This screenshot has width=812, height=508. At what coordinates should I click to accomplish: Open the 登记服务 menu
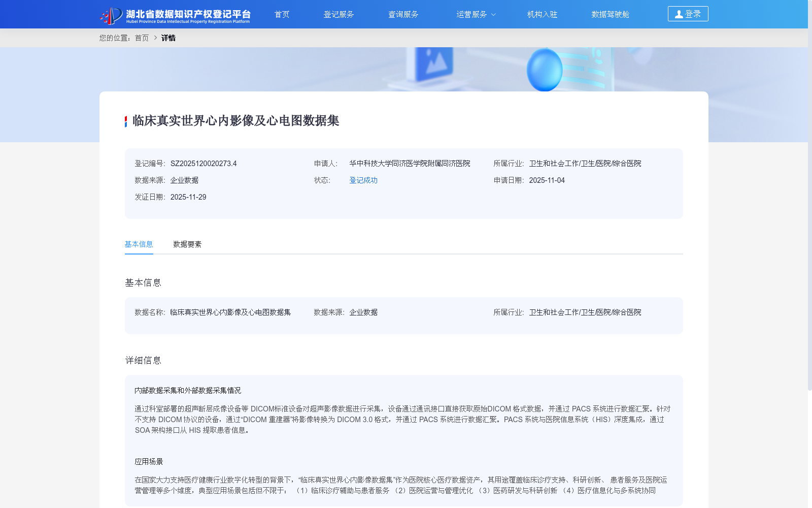click(339, 14)
